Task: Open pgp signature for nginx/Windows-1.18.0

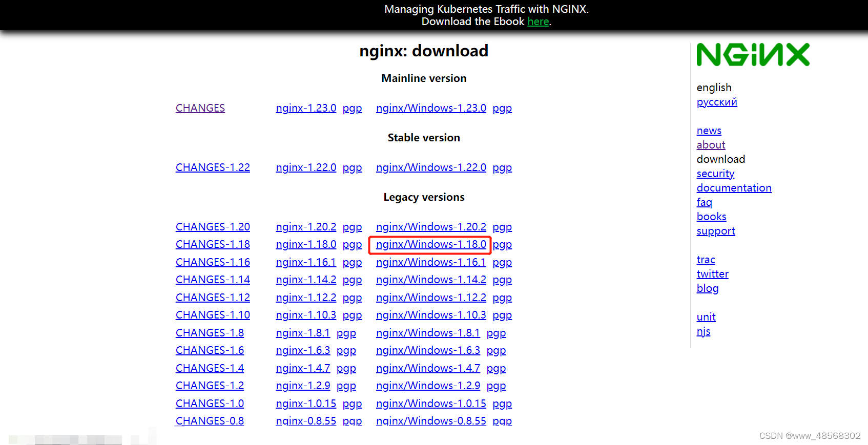Action: point(502,245)
